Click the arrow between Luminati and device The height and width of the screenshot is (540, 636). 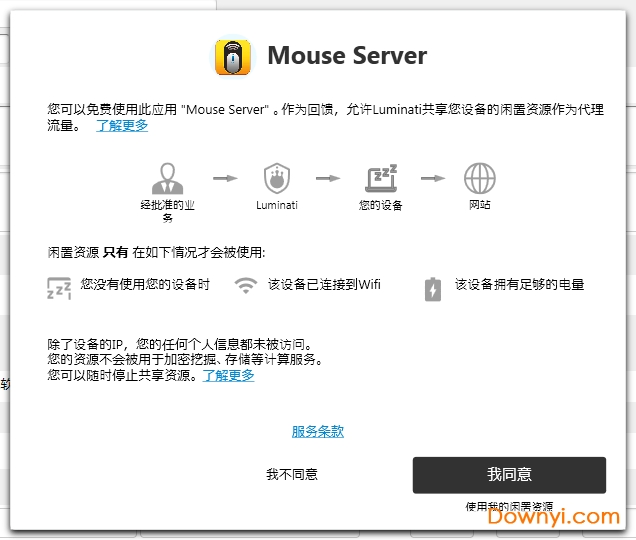point(328,178)
